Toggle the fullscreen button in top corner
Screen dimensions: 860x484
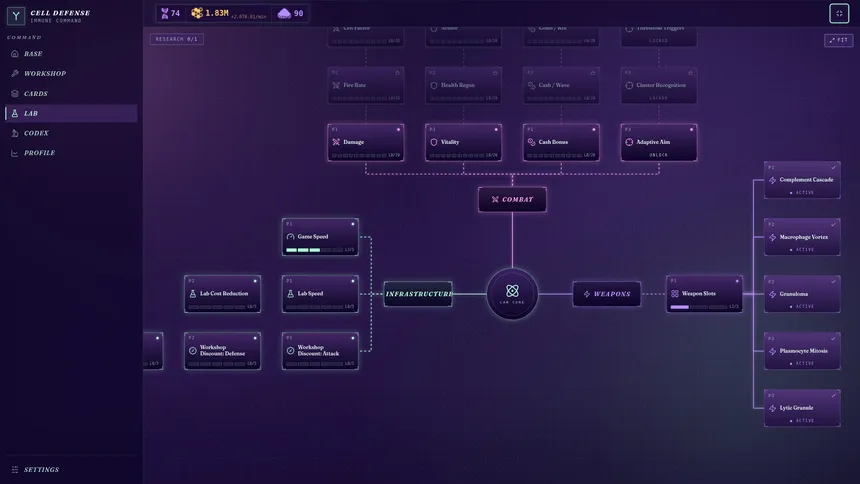pos(839,14)
